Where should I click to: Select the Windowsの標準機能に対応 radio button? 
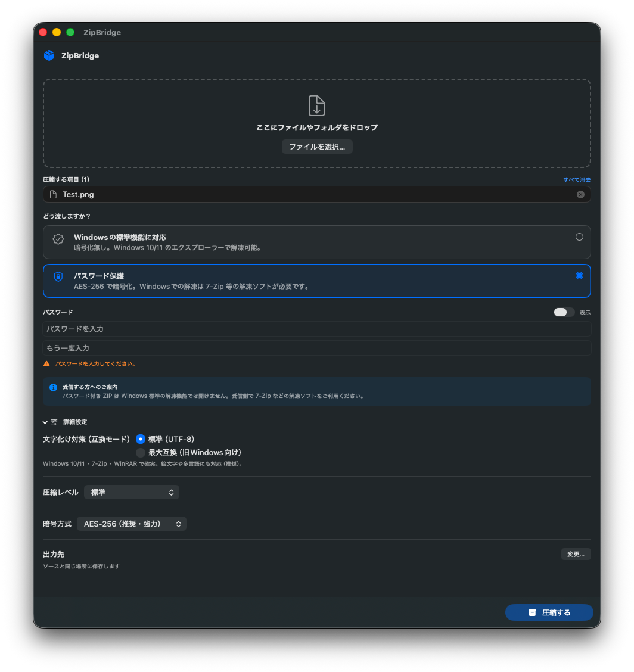(579, 237)
